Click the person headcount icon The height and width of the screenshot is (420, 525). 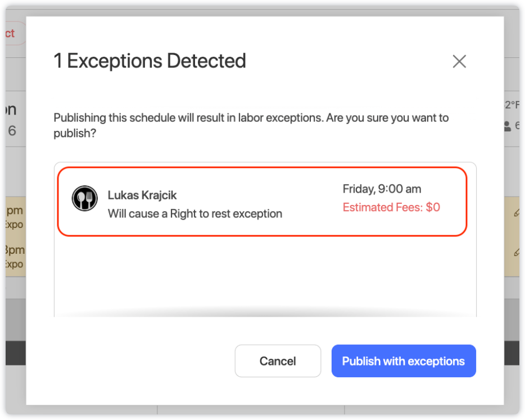508,127
